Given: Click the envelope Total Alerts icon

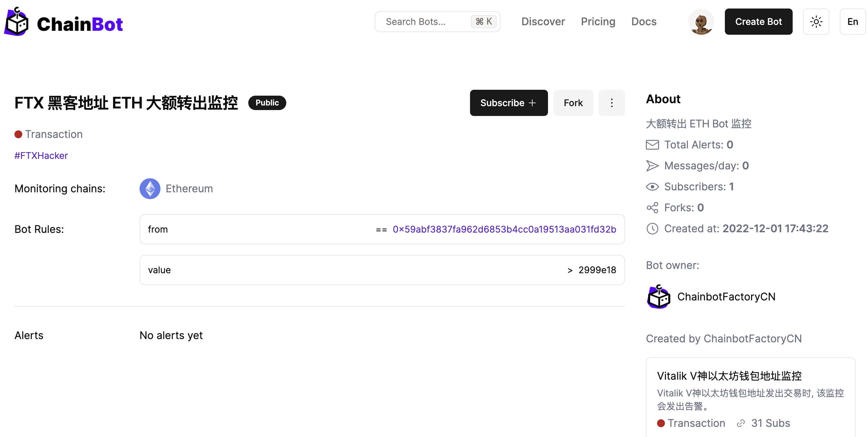Looking at the screenshot, I should pyautogui.click(x=652, y=145).
